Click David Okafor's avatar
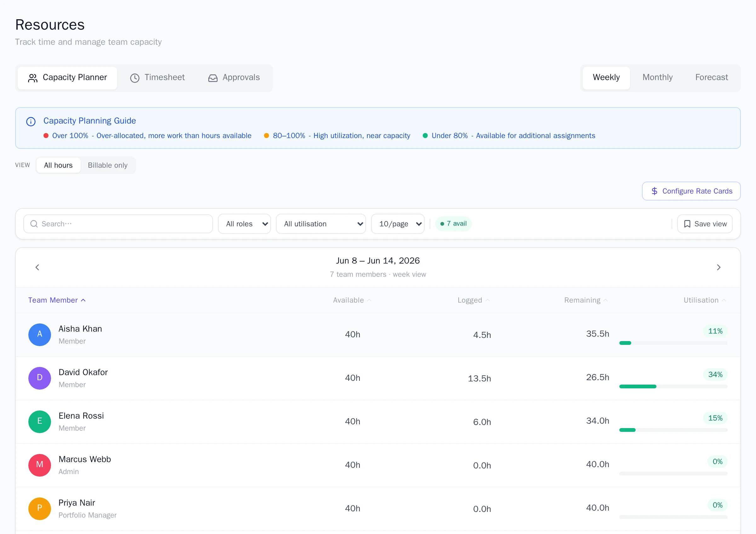The width and height of the screenshot is (756, 534). click(39, 378)
